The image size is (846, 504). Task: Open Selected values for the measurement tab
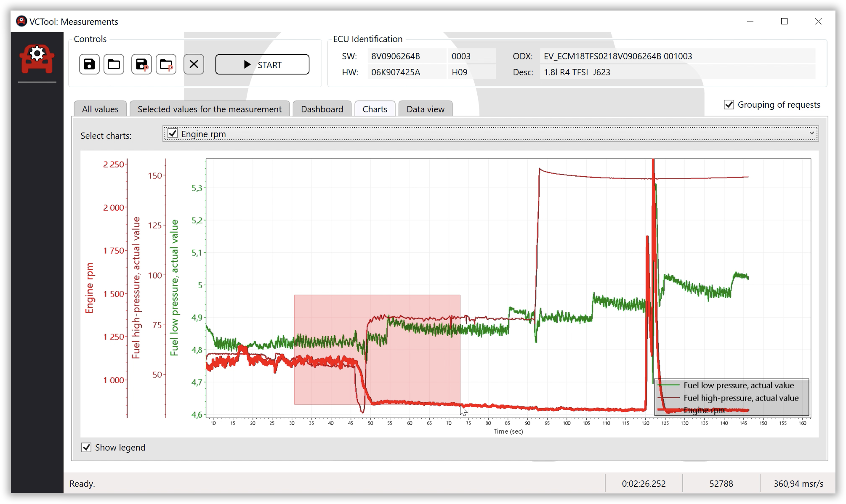coord(210,109)
